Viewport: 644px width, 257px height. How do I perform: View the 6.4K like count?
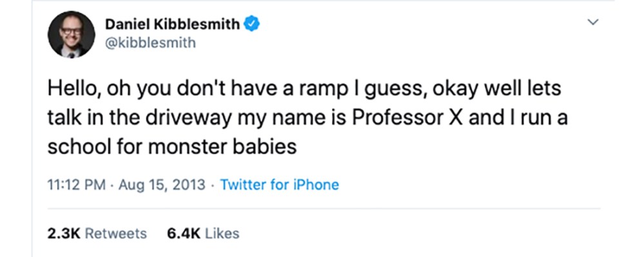(184, 234)
